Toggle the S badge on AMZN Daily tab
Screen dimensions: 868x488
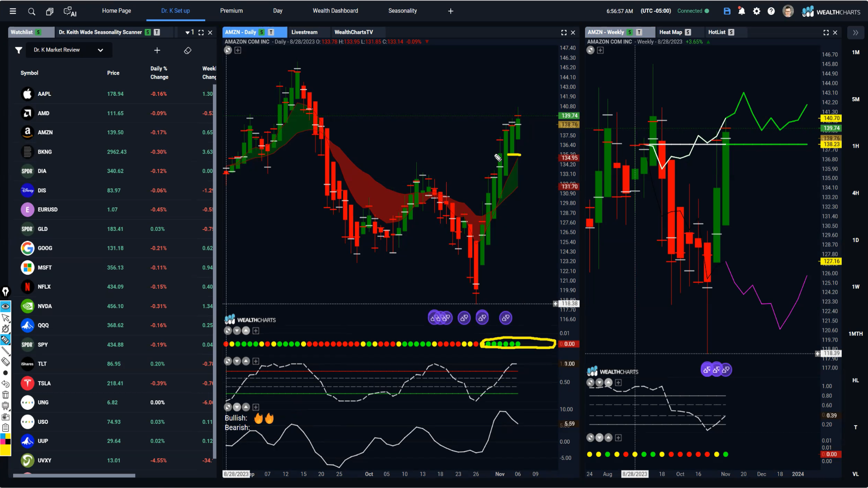pyautogui.click(x=261, y=33)
